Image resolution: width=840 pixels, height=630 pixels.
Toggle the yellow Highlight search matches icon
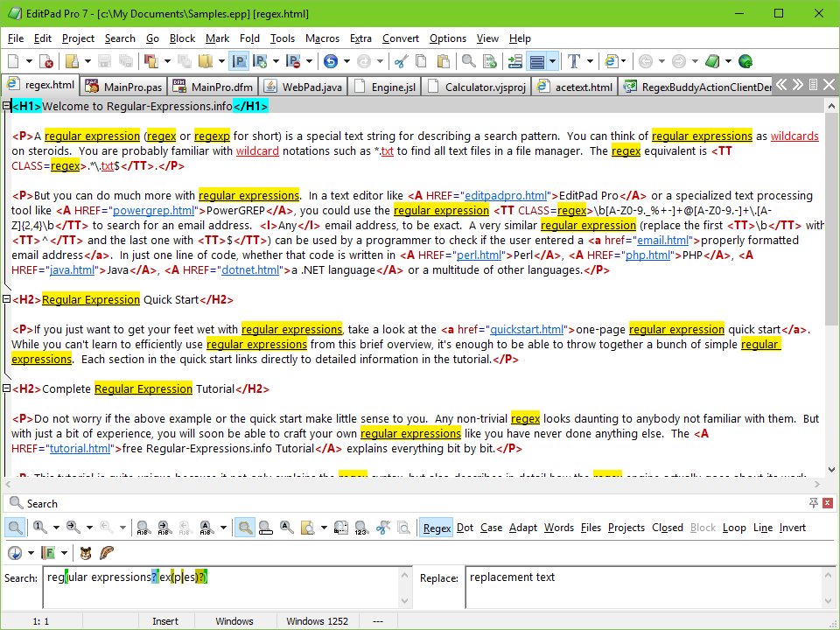pyautogui.click(x=245, y=528)
